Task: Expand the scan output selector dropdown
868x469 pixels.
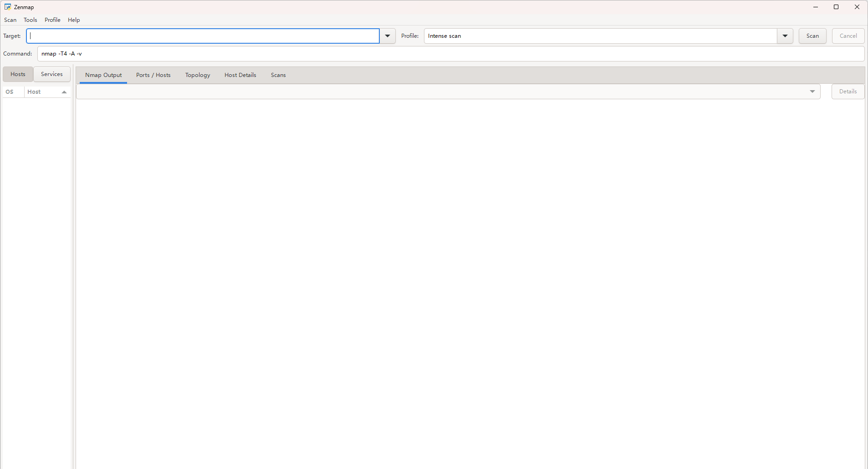Action: [448, 92]
